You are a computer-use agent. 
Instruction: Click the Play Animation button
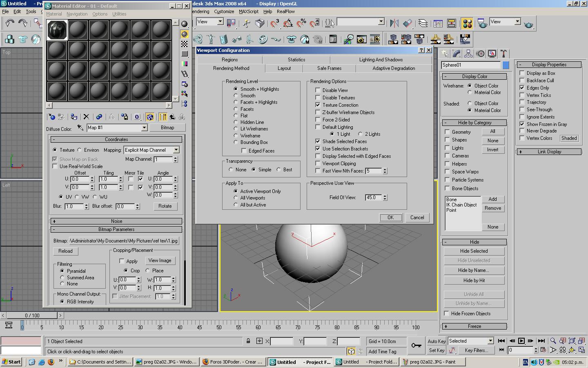521,341
